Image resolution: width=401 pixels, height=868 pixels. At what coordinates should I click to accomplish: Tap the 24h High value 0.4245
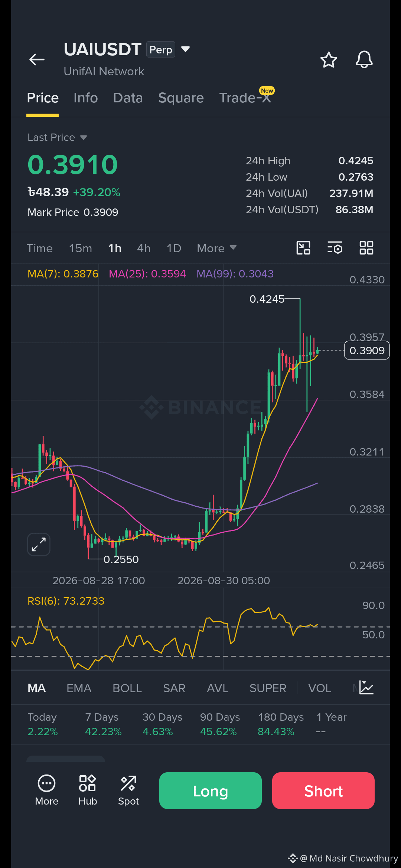(x=356, y=161)
